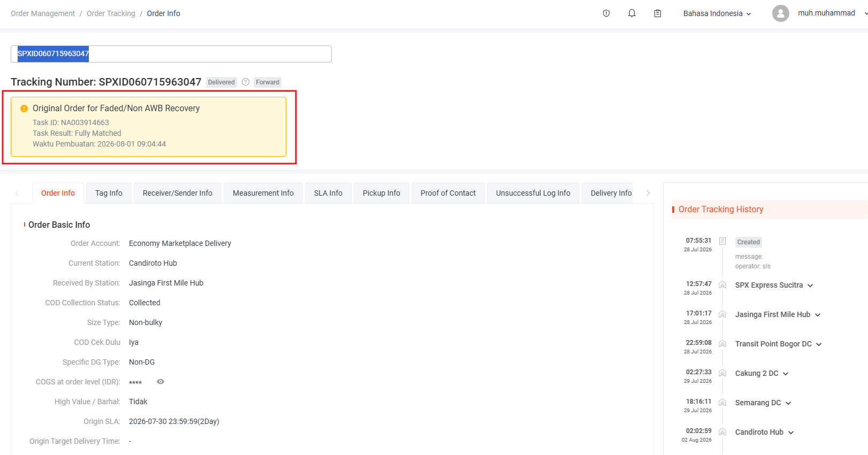Click station icon for Semarang DC
The image size is (868, 455).
(x=722, y=402)
